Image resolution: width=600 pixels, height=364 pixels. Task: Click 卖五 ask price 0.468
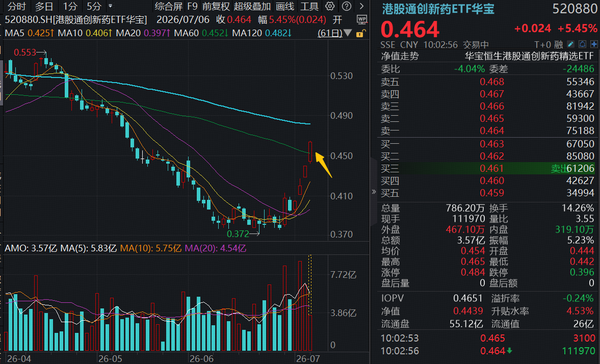pos(492,82)
